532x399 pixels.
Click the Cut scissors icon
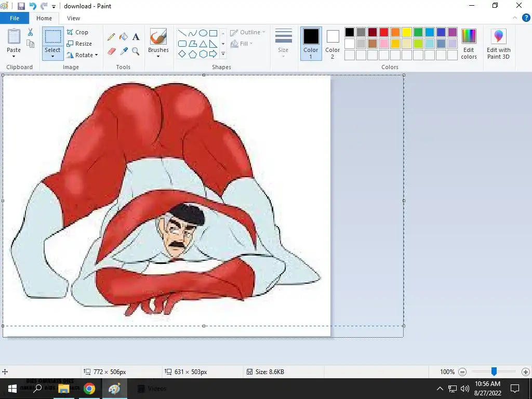coord(30,32)
